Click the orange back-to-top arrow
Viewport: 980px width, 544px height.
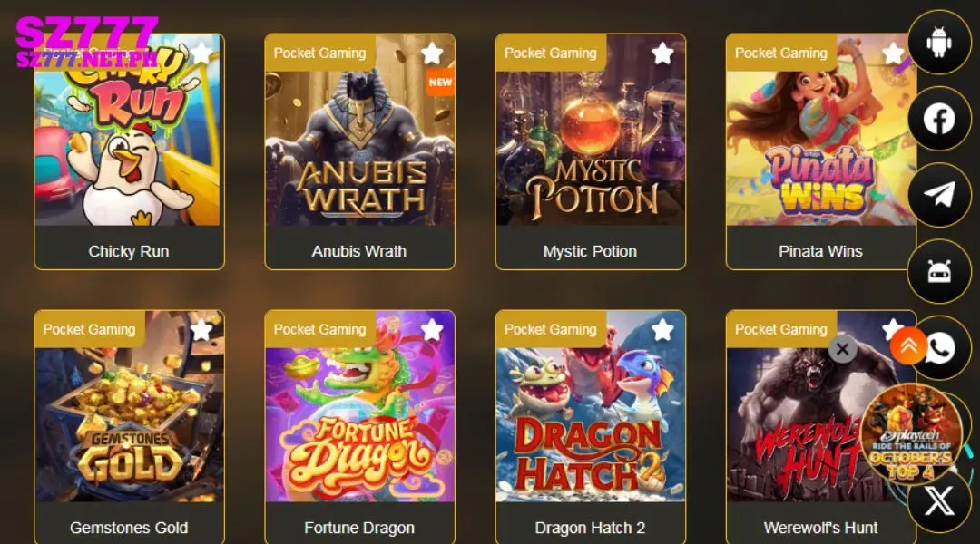pos(908,345)
